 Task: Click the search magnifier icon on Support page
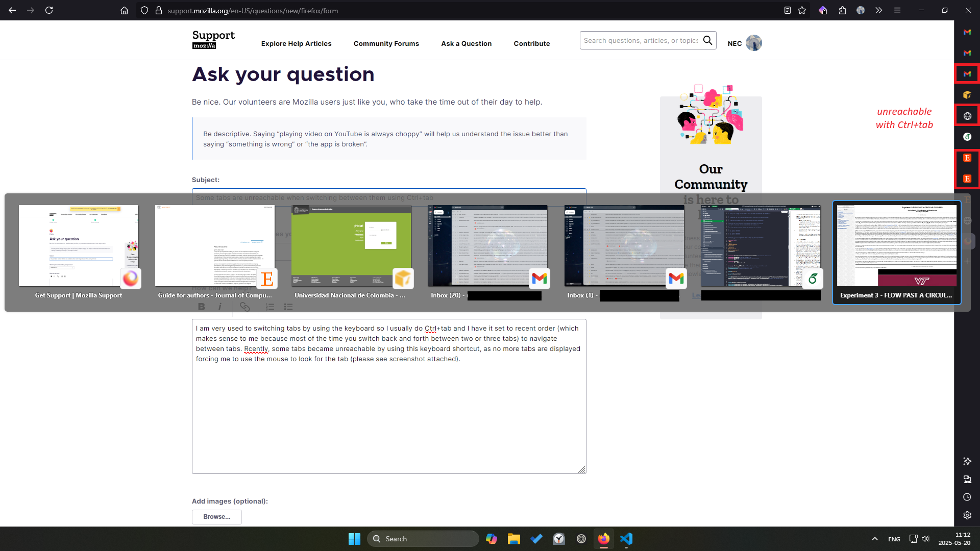[707, 40]
